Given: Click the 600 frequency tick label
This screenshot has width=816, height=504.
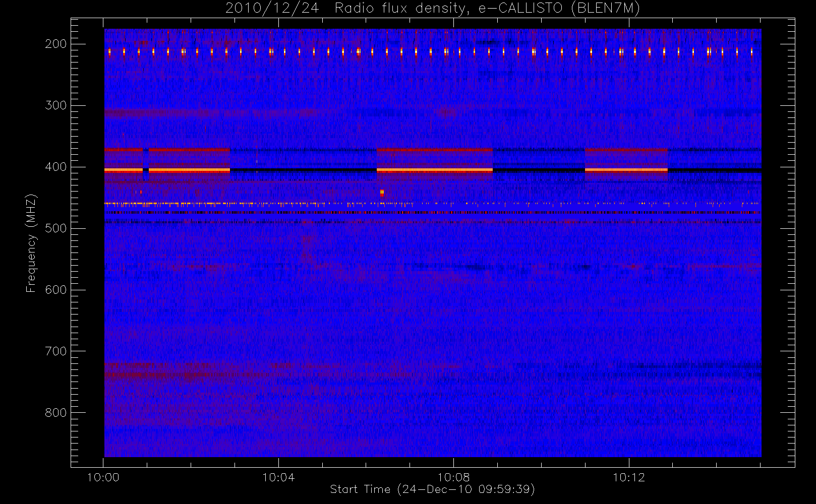Looking at the screenshot, I should pos(56,290).
